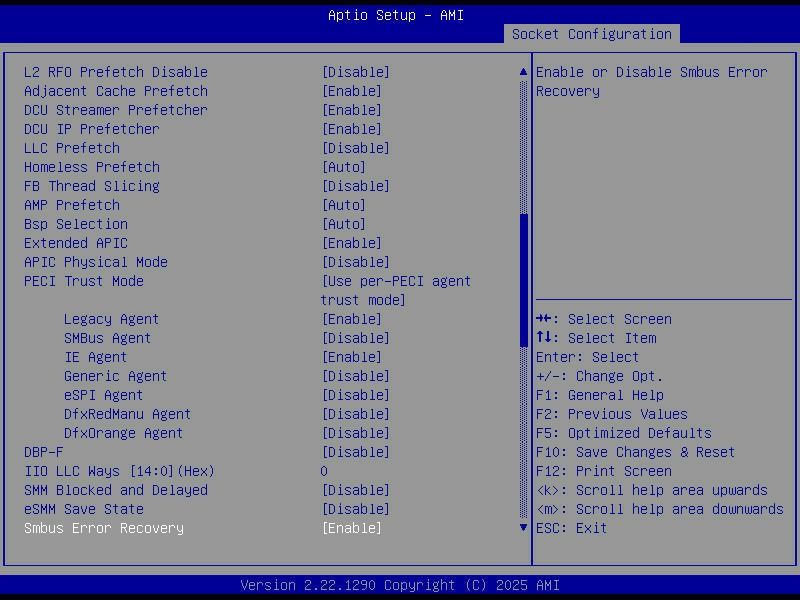This screenshot has height=600, width=800.
Task: Select eSPI Agent label
Action: click(x=103, y=395)
